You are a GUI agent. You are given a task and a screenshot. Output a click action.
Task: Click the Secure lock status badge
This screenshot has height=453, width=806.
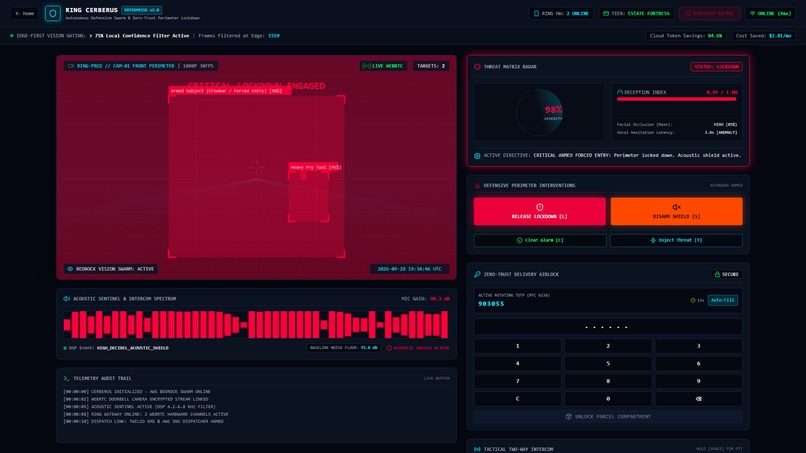point(727,275)
